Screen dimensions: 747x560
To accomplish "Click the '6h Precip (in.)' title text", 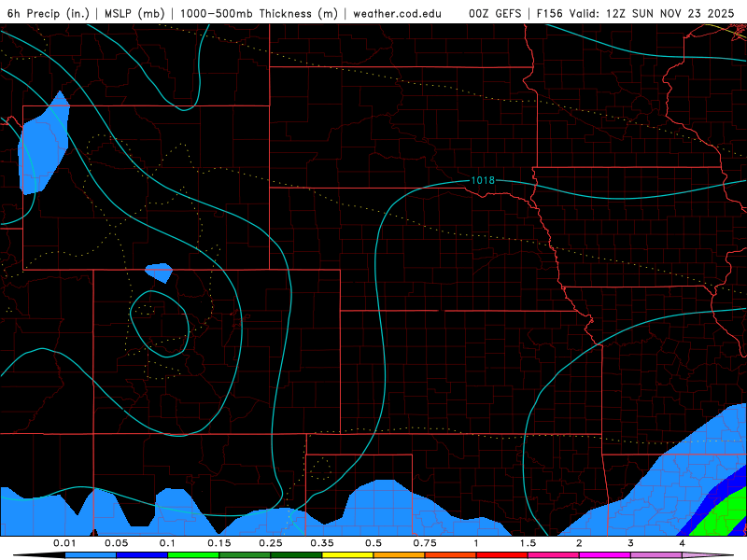I will tap(49, 13).
